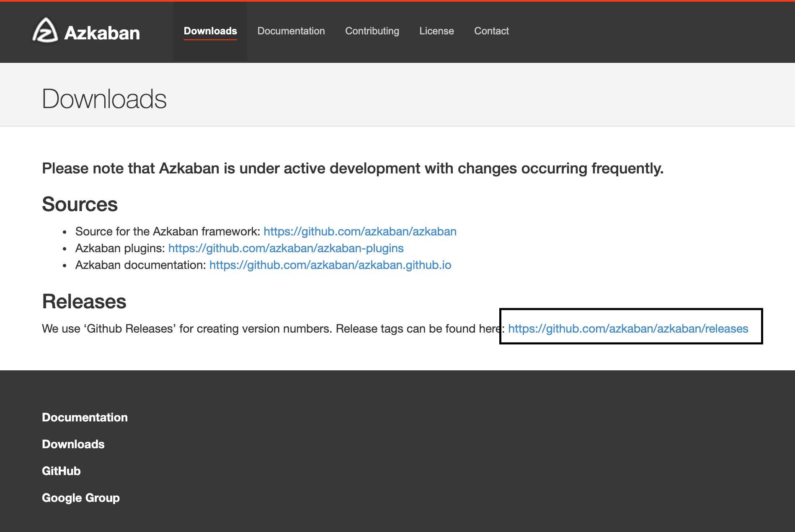Follow the azkaban releases GitHub link
This screenshot has height=532, width=795.
pos(628,328)
